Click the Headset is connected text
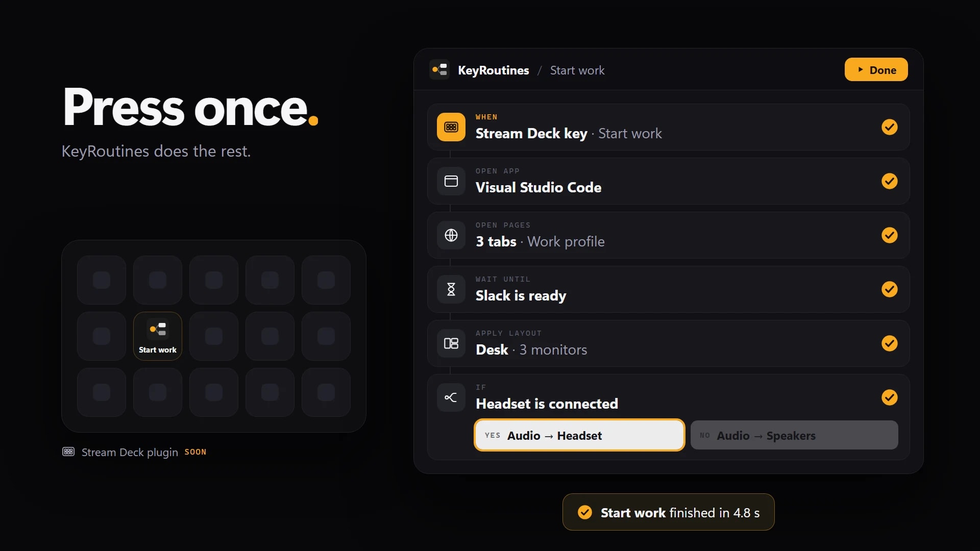 [547, 404]
